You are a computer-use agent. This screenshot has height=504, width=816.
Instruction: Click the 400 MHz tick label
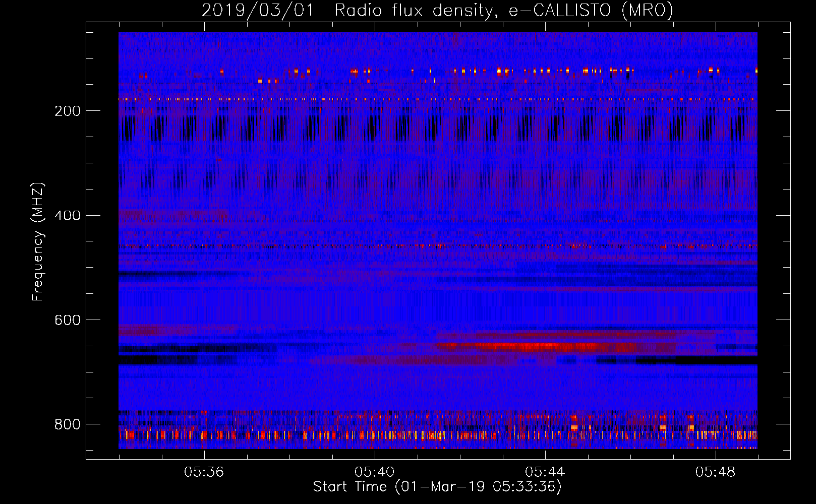tap(68, 216)
